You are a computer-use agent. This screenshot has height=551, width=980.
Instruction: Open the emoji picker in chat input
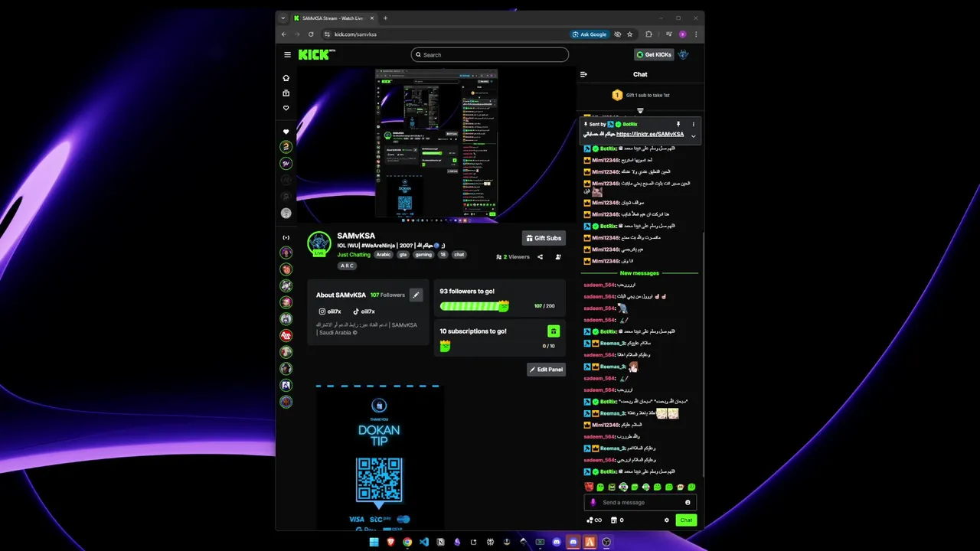coord(688,503)
